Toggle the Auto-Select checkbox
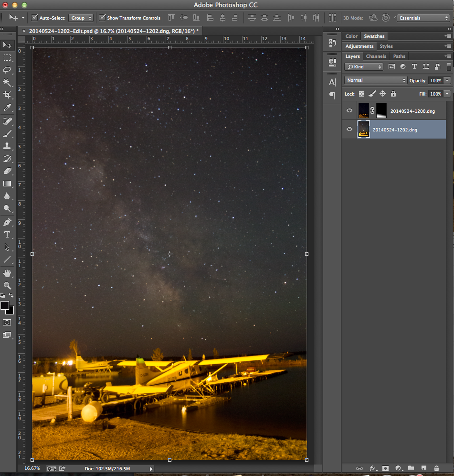Viewport: 454px width, 476px height. coord(34,18)
